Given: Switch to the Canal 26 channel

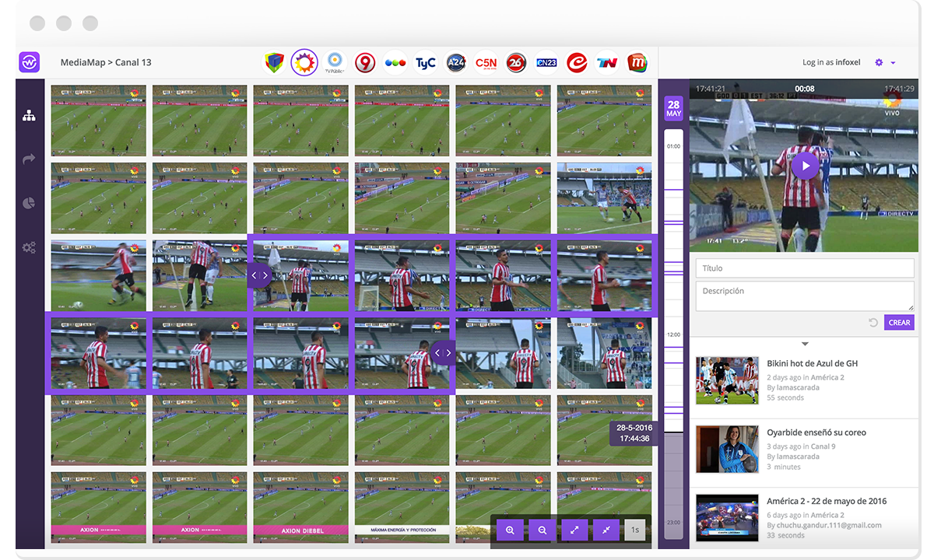Looking at the screenshot, I should 516,62.
